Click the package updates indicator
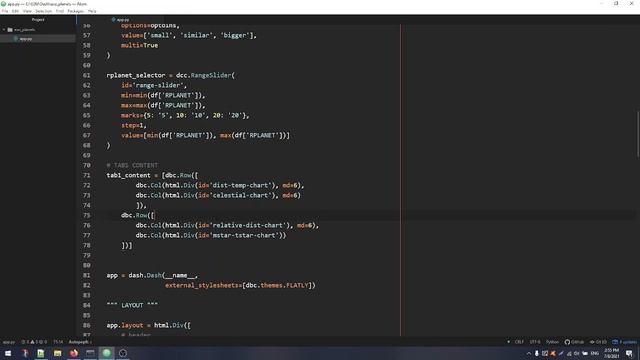The image size is (640, 360). point(624,342)
